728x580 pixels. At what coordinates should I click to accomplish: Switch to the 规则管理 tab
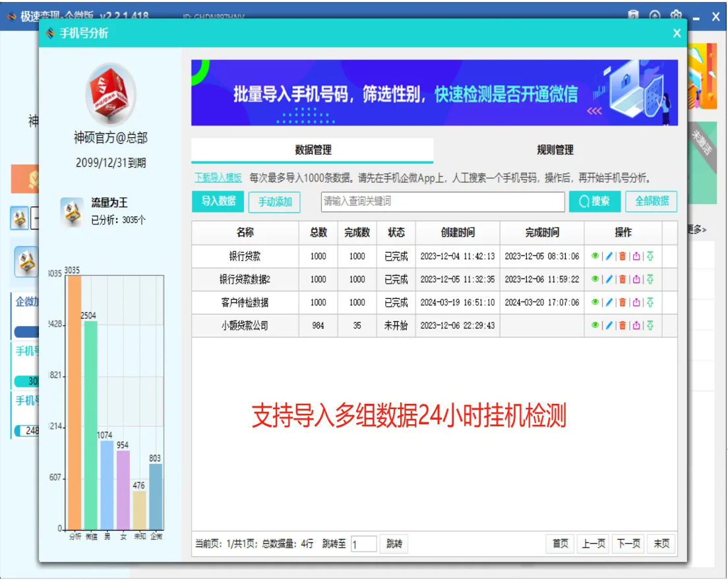[555, 150]
